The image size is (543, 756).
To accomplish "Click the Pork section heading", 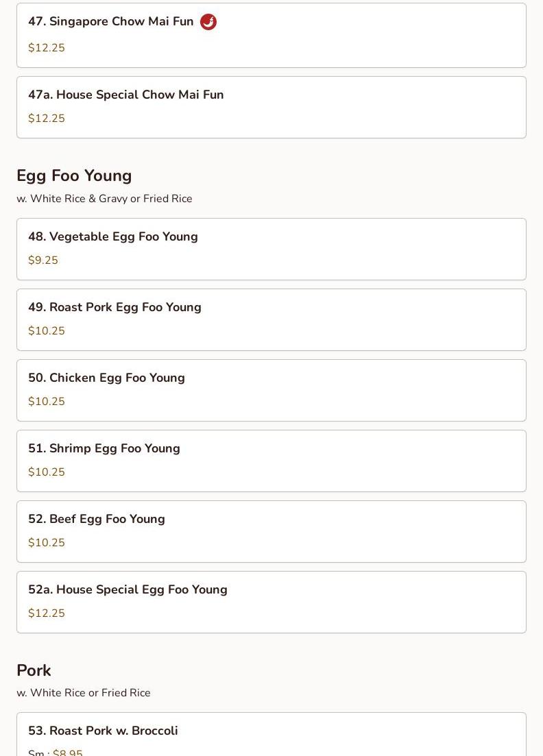I will coord(34,670).
